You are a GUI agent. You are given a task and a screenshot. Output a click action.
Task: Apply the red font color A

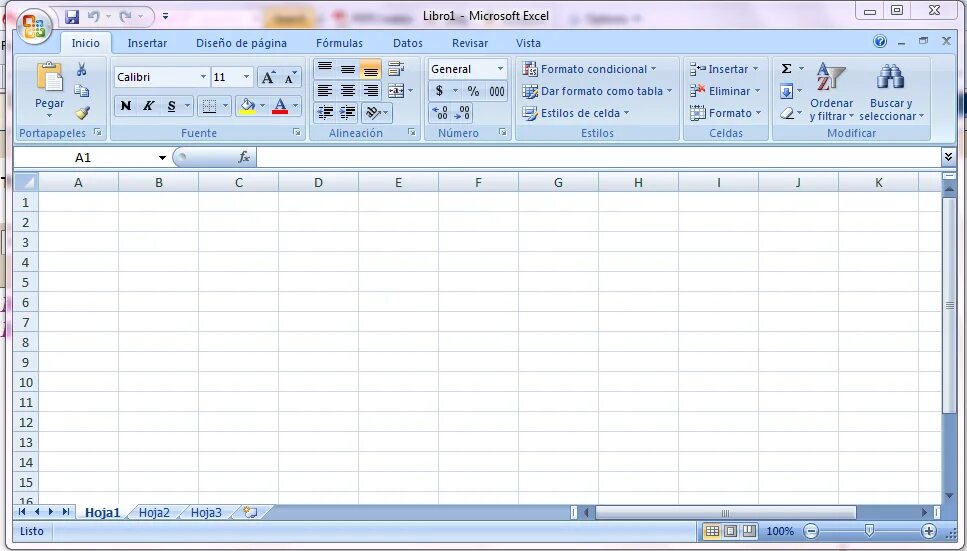tap(280, 106)
